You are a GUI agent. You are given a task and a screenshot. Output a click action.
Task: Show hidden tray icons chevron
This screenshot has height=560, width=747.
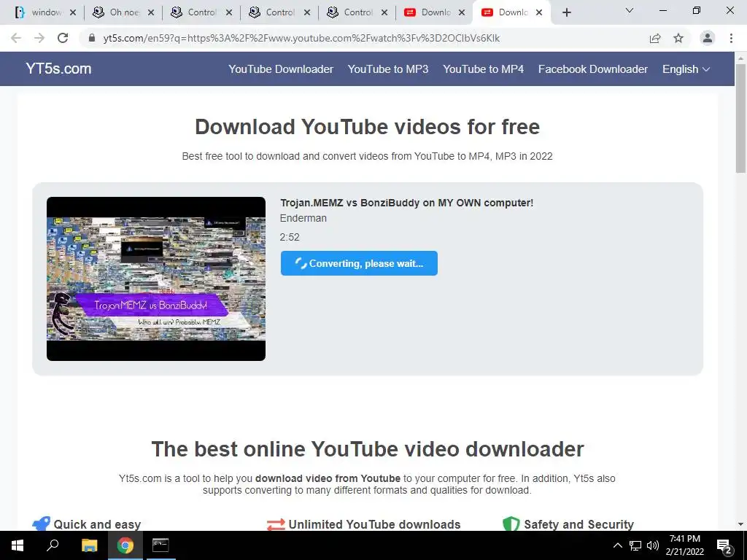[x=617, y=545]
